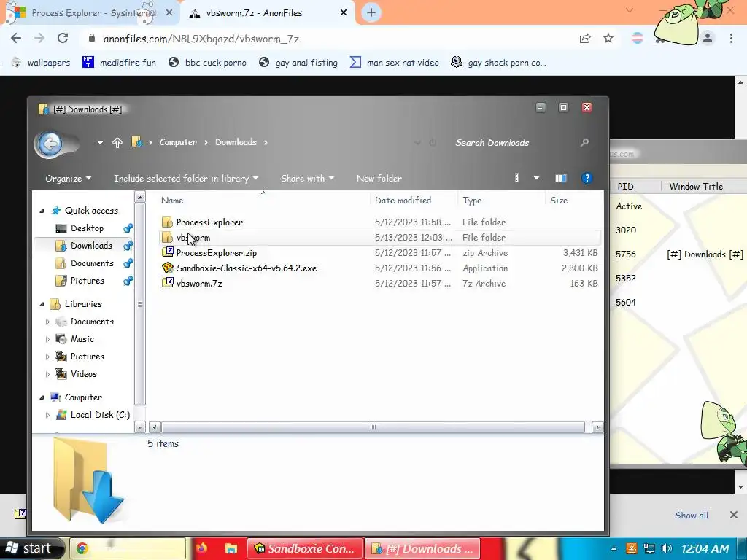Sort files by Name column
The image size is (747, 560).
click(x=172, y=201)
